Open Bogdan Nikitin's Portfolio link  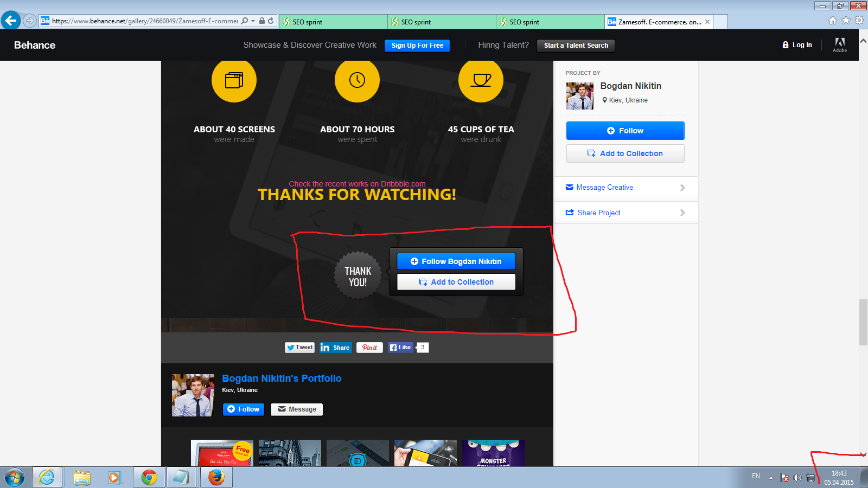point(282,378)
